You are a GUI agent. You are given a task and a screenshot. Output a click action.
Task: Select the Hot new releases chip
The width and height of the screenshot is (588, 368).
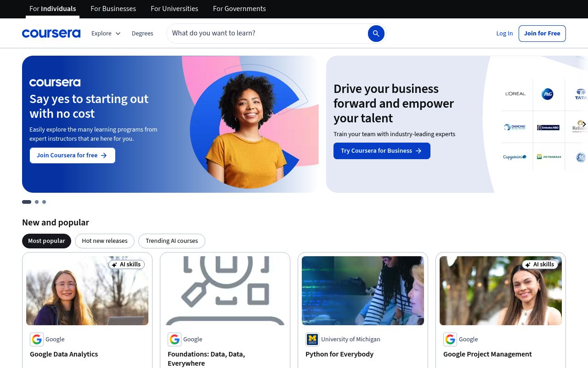coord(105,241)
